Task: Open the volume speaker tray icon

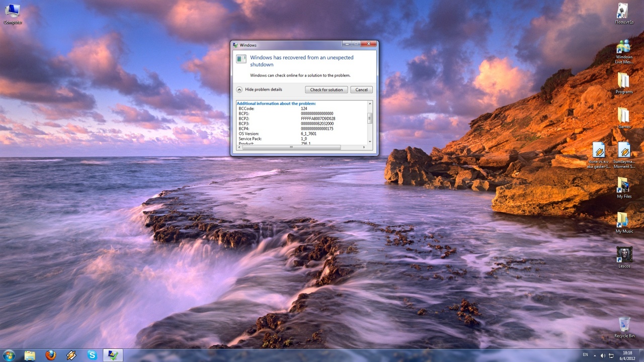Action: (603, 355)
